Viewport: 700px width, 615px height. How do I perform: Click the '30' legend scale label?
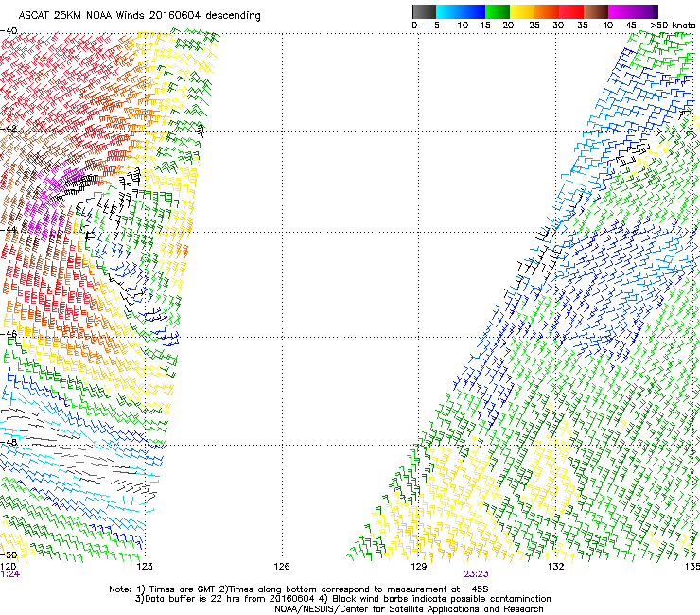(558, 26)
